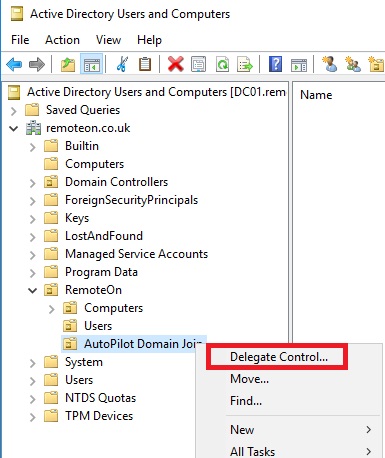This screenshot has height=458, width=385.
Task: Collapse the remoteon.co.uk domain node
Action: tap(14, 128)
